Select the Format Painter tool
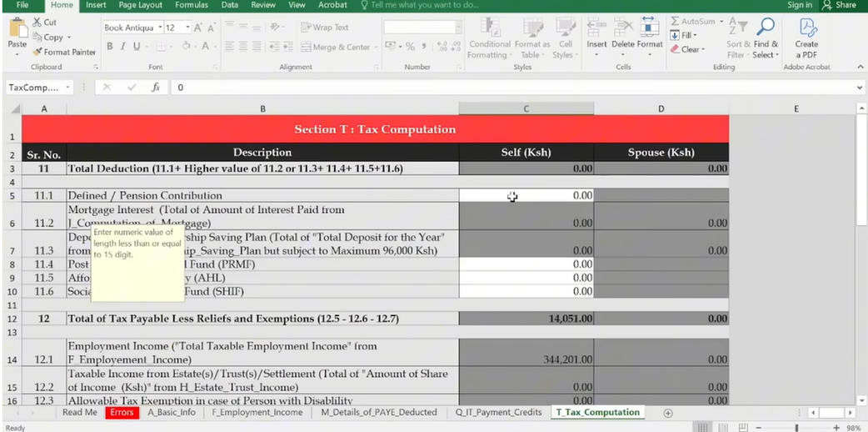 65,52
